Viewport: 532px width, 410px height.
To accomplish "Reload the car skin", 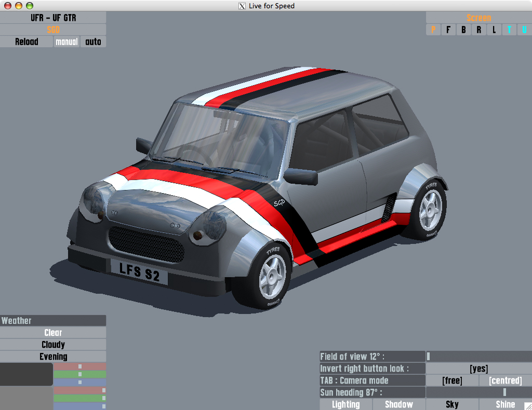I will click(26, 42).
